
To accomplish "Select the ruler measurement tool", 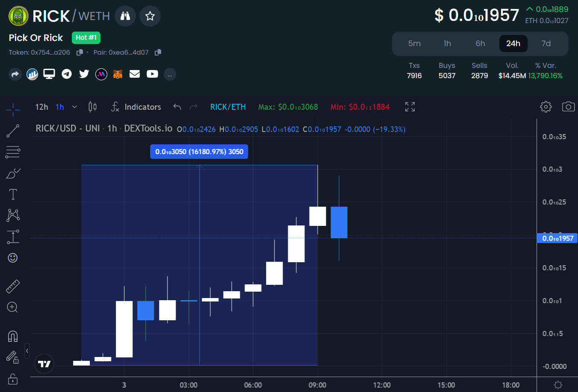I will coord(13,286).
